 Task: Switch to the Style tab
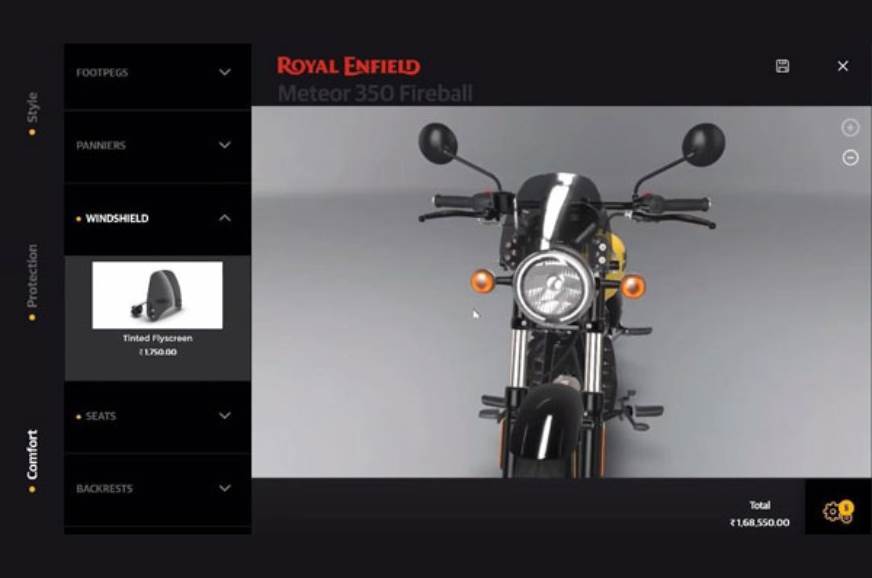click(x=32, y=110)
